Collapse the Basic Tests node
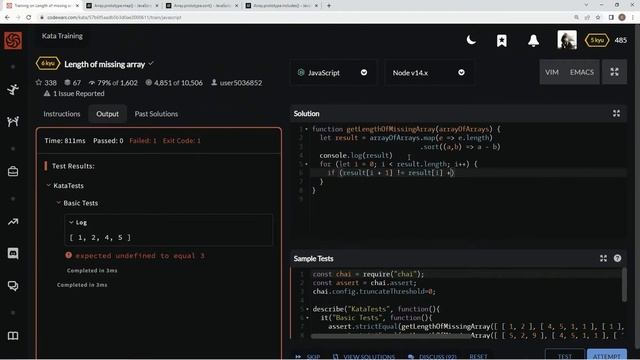The image size is (640, 360). [x=58, y=203]
